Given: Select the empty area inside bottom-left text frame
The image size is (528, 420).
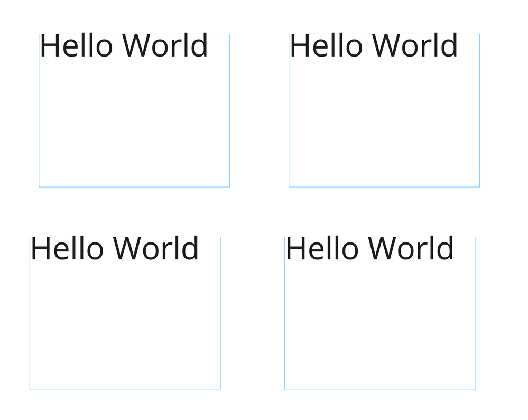Looking at the screenshot, I should (x=125, y=326).
